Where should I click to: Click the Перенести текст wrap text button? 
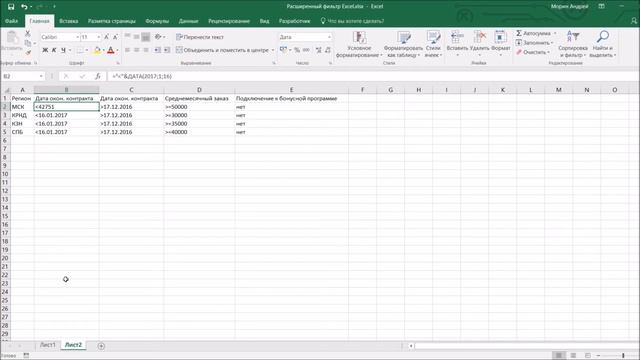pos(200,37)
